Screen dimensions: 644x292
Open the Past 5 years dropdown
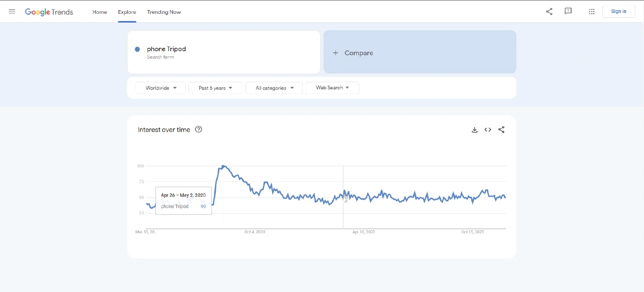click(x=215, y=88)
